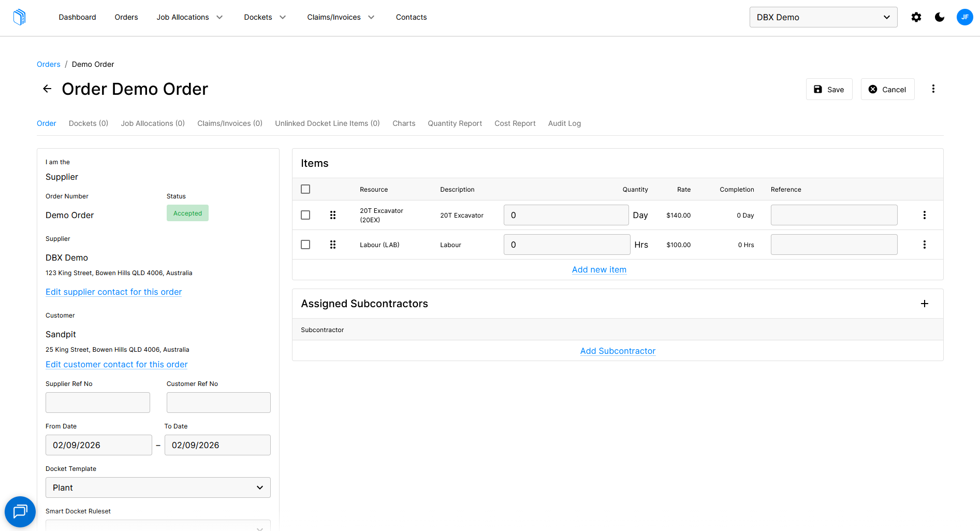The image size is (980, 531).
Task: Grab the Labour row drag handle
Action: click(333, 245)
